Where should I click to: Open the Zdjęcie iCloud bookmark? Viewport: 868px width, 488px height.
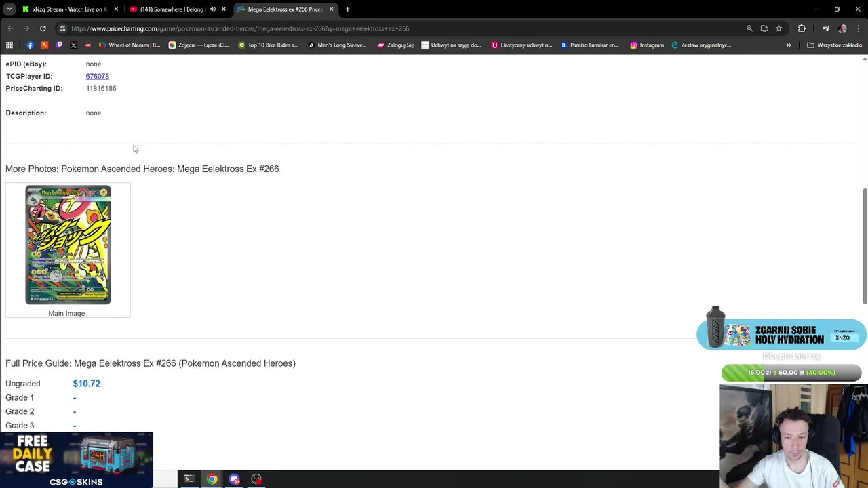[x=198, y=45]
